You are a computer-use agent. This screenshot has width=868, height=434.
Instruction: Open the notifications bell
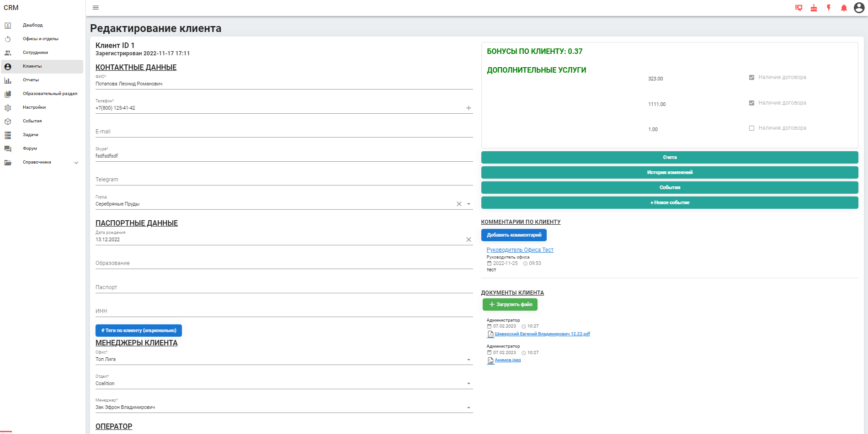[844, 8]
